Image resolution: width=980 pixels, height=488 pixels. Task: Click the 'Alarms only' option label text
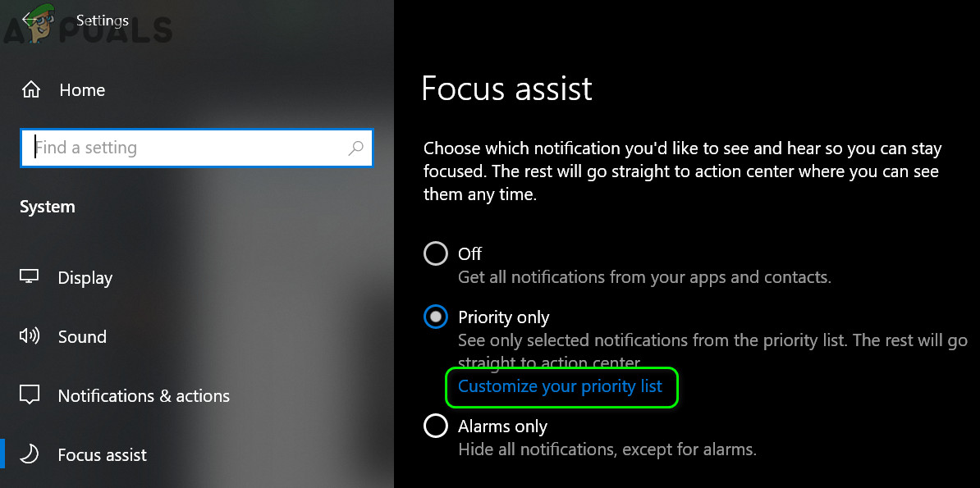pos(502,426)
